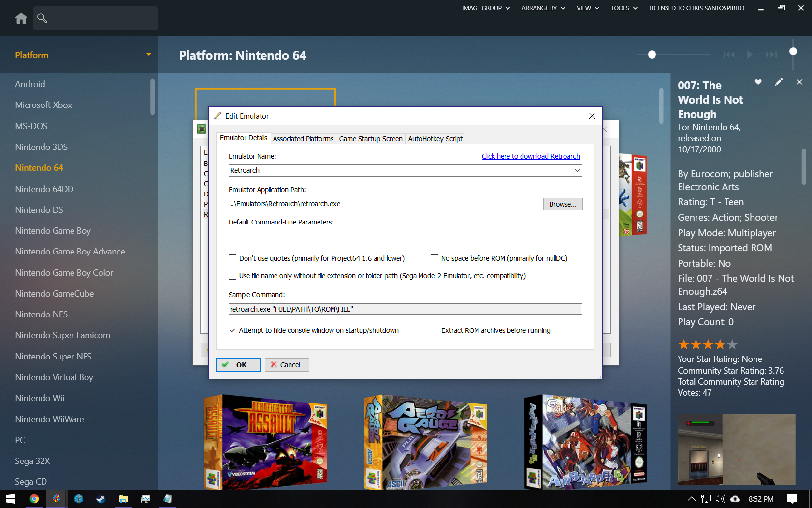Open the volume control in system tray

click(x=721, y=499)
